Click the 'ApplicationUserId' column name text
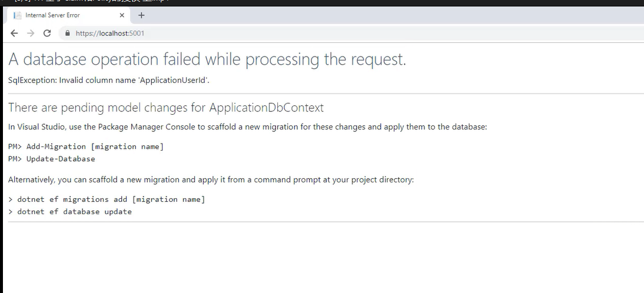Image resolution: width=644 pixels, height=293 pixels. [x=174, y=80]
